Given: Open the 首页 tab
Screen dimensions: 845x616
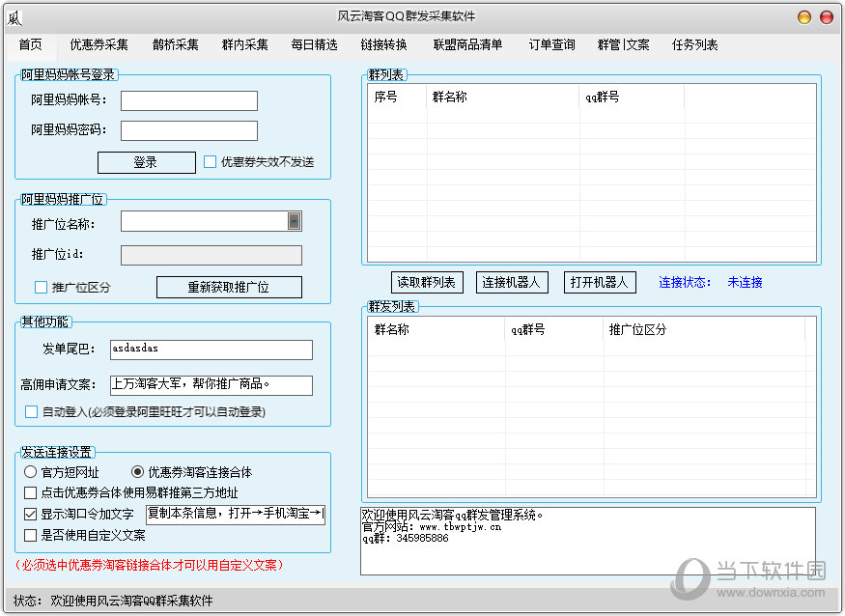Looking at the screenshot, I should 30,44.
